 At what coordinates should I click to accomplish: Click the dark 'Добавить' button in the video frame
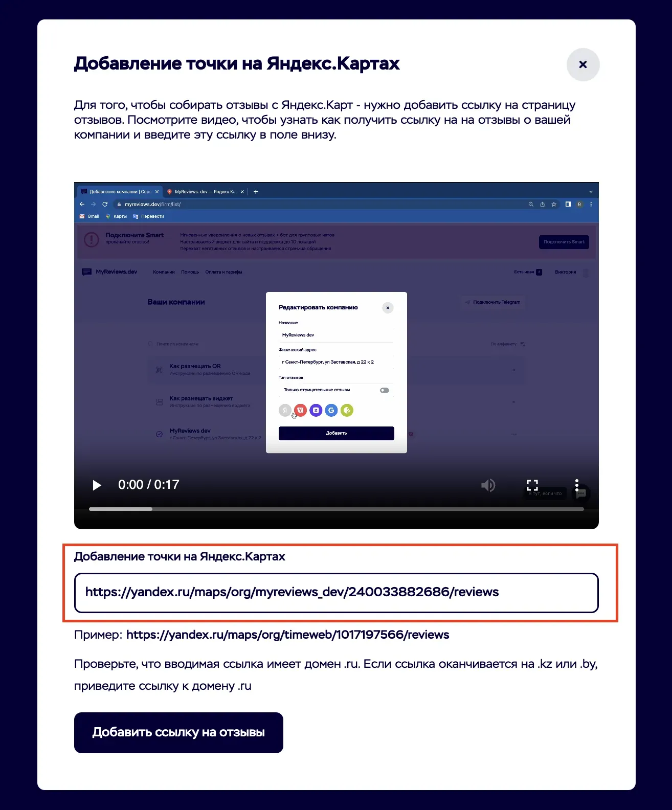[x=337, y=433]
